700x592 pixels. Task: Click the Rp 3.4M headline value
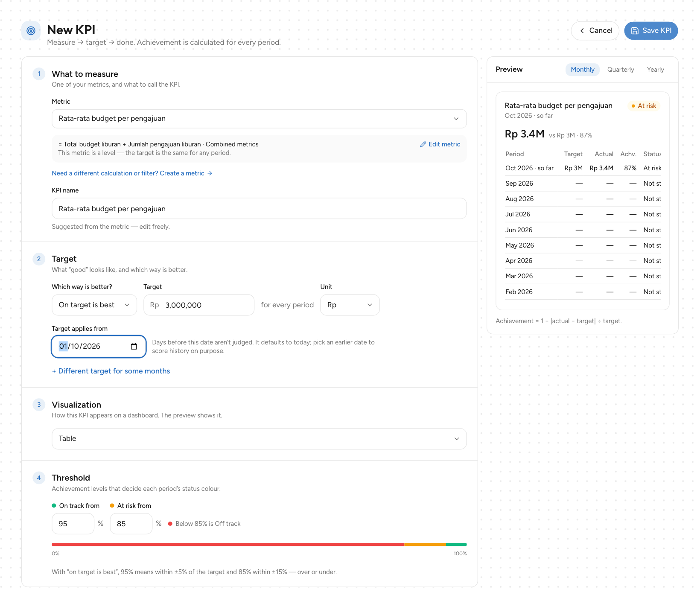coord(525,134)
